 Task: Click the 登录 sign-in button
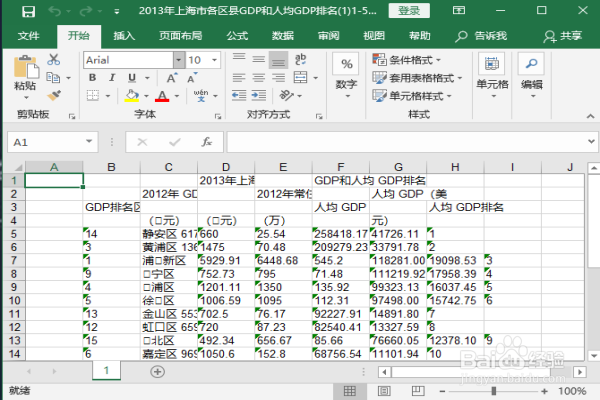coord(409,11)
